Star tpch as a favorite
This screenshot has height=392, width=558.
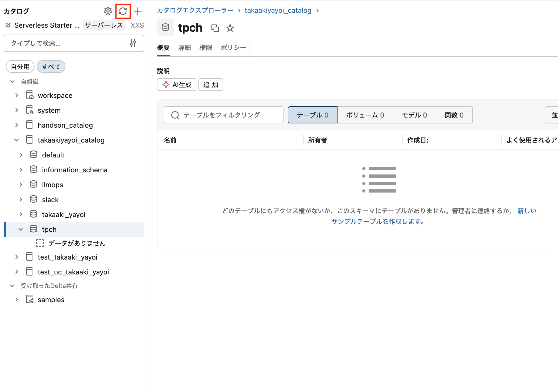230,28
